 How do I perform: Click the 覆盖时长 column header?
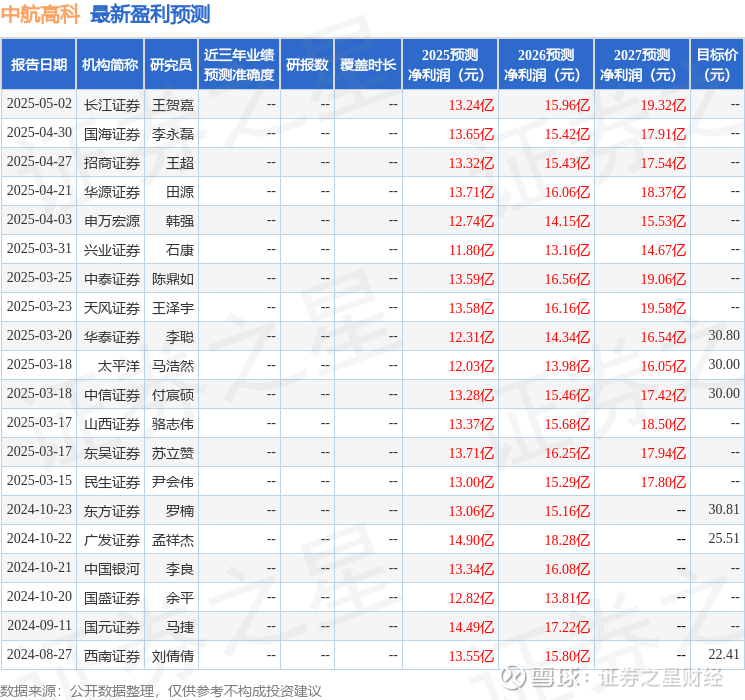(x=368, y=65)
